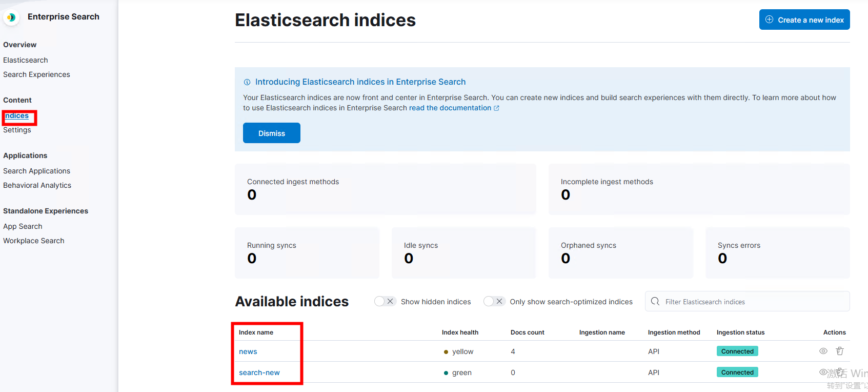868x392 pixels.
Task: Click the Syncs errors card
Action: pos(778,252)
